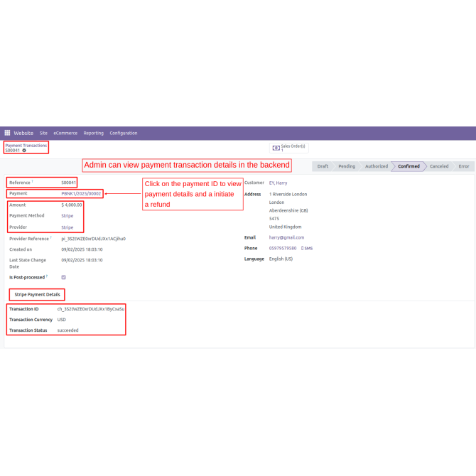The width and height of the screenshot is (476, 476).
Task: Click Aberdeenshire (GB) in the address
Action: pos(288,210)
